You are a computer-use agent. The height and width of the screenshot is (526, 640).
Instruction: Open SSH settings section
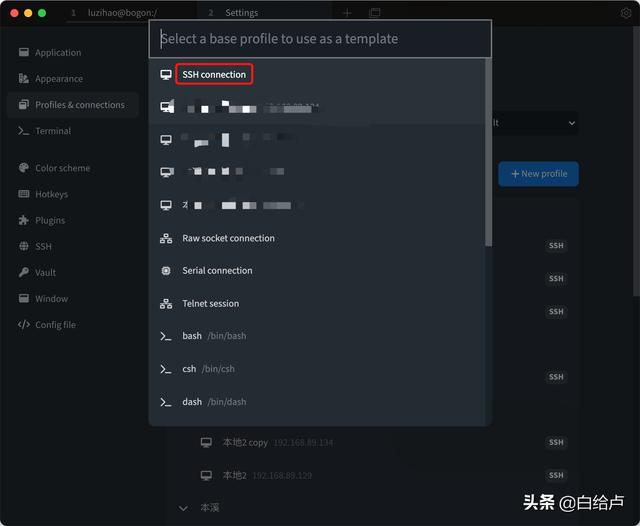(x=73, y=246)
